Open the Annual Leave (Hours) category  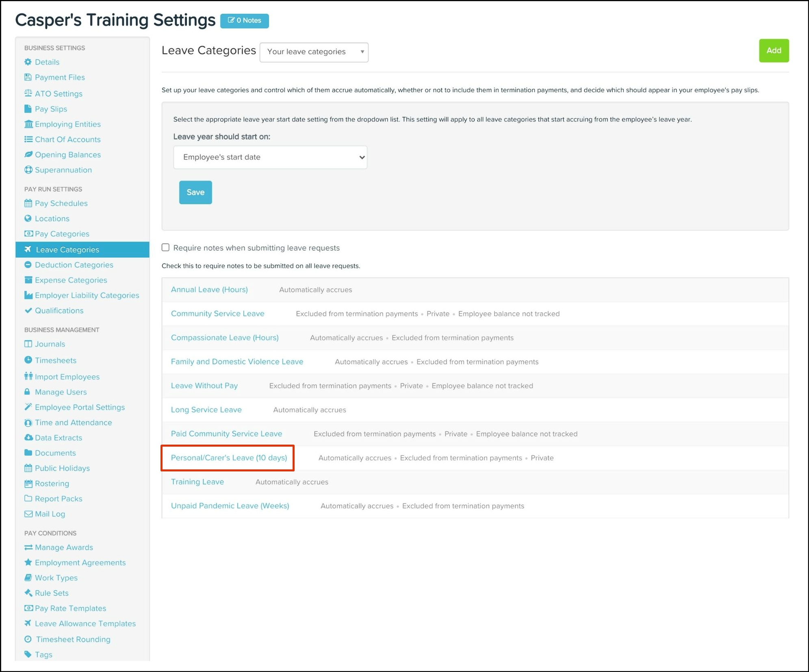click(x=209, y=290)
